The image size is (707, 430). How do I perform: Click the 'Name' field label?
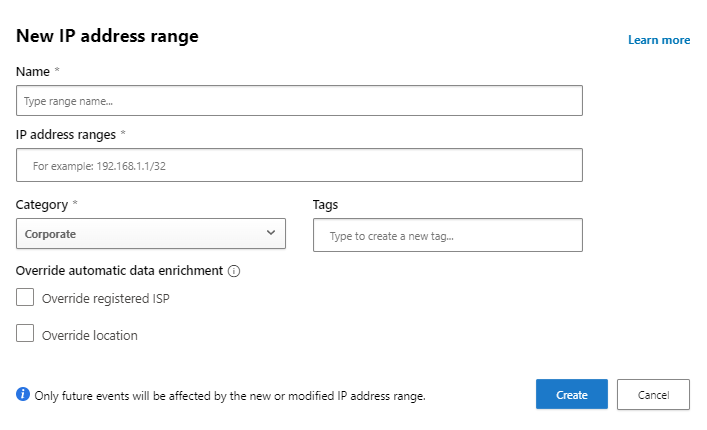(33, 70)
